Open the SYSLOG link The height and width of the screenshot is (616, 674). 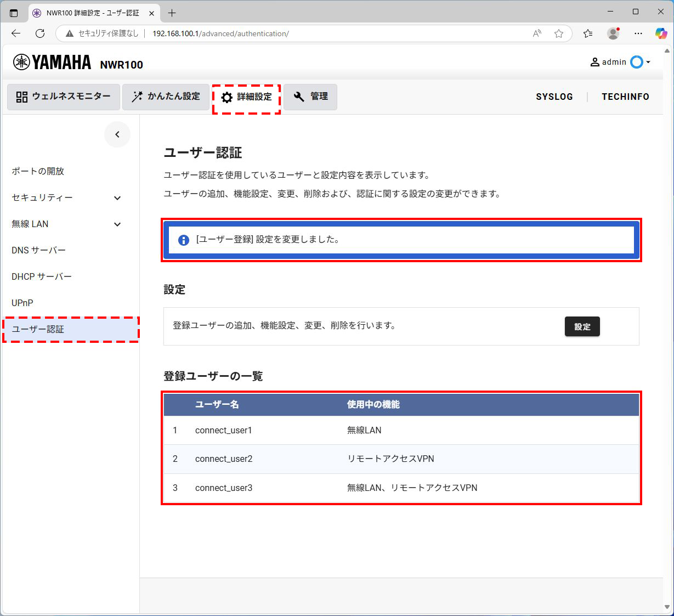(x=554, y=97)
